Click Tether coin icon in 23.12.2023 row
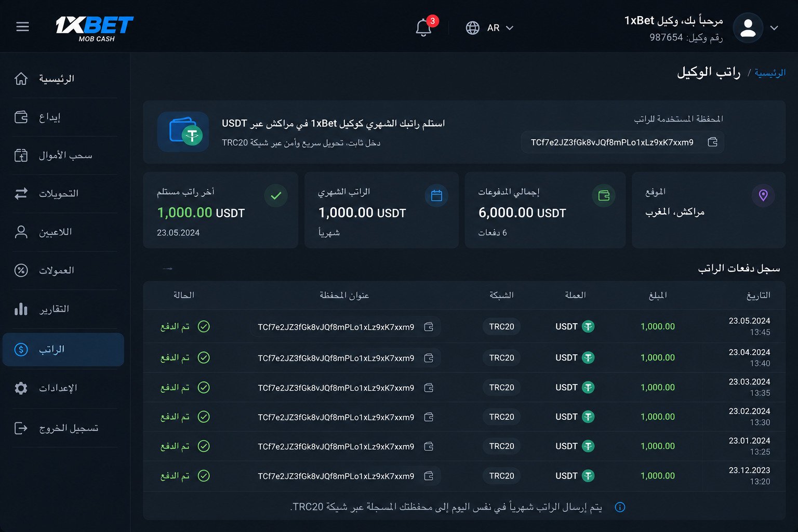The width and height of the screenshot is (798, 532). click(588, 475)
